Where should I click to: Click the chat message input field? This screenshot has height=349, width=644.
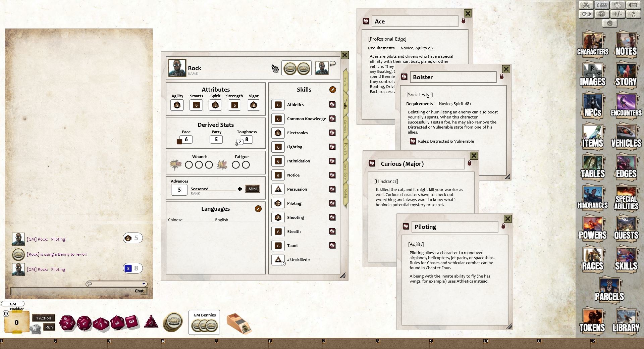(x=74, y=291)
